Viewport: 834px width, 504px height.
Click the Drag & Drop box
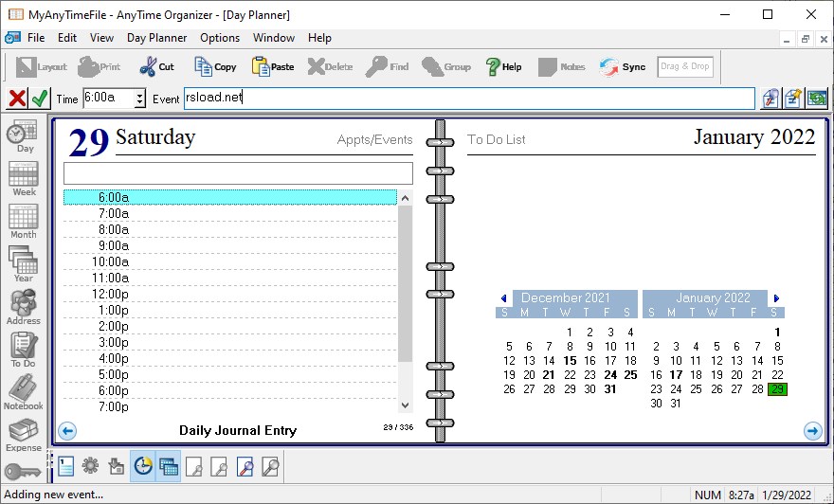[684, 66]
